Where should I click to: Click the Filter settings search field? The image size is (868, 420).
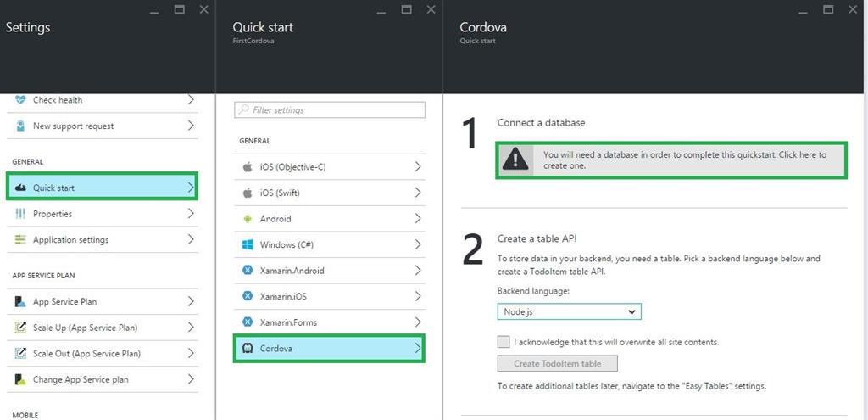330,110
